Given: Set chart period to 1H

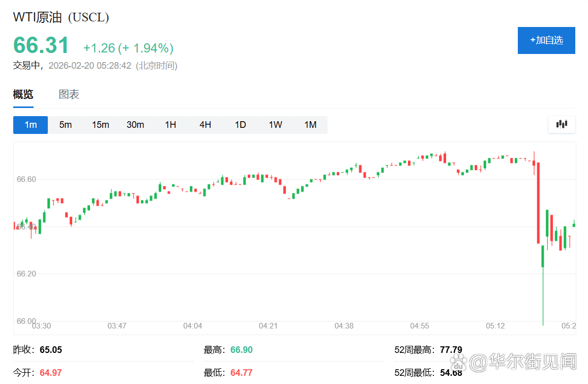Looking at the screenshot, I should [170, 125].
